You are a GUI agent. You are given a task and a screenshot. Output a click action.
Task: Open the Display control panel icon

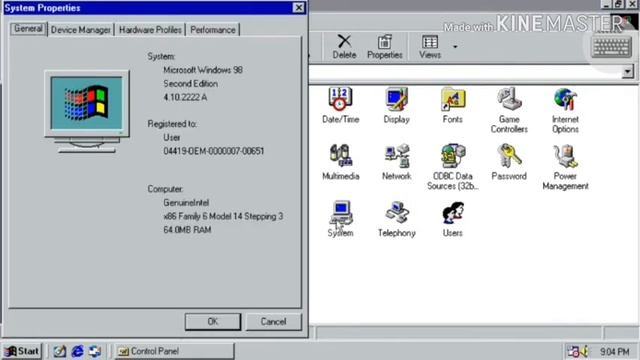click(x=396, y=105)
